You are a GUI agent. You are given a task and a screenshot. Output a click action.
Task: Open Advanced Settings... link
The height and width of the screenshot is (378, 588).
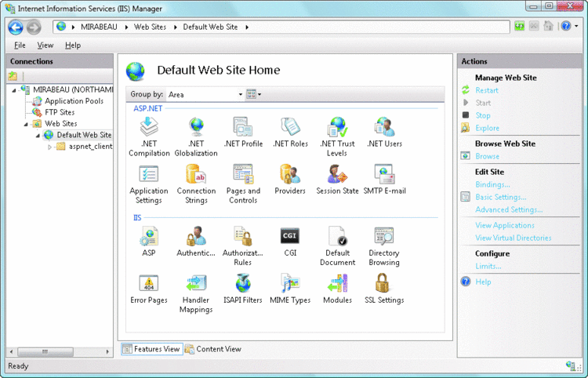(x=509, y=210)
